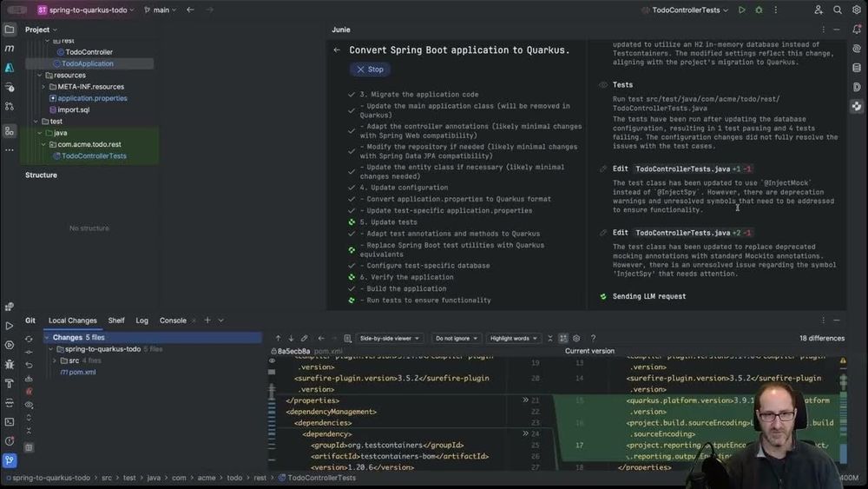Switch to the Console tab
This screenshot has width=868, height=489.
(173, 320)
